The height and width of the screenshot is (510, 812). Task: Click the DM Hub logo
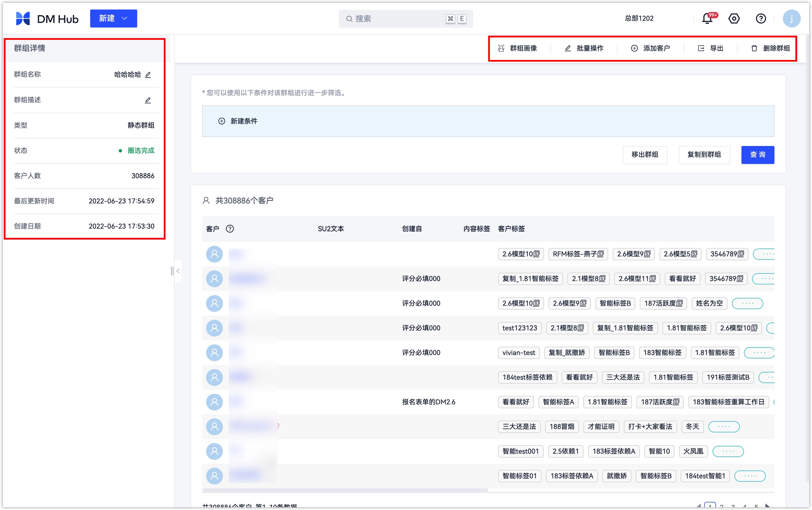(x=47, y=18)
